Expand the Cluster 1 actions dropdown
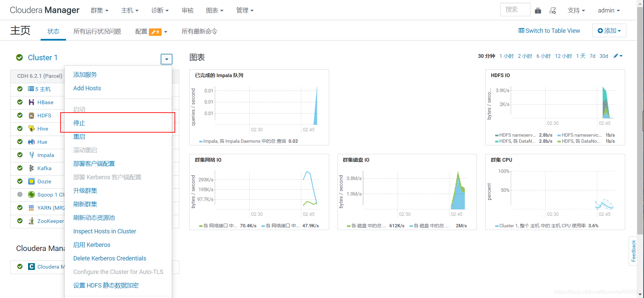This screenshot has height=298, width=644. tap(166, 59)
